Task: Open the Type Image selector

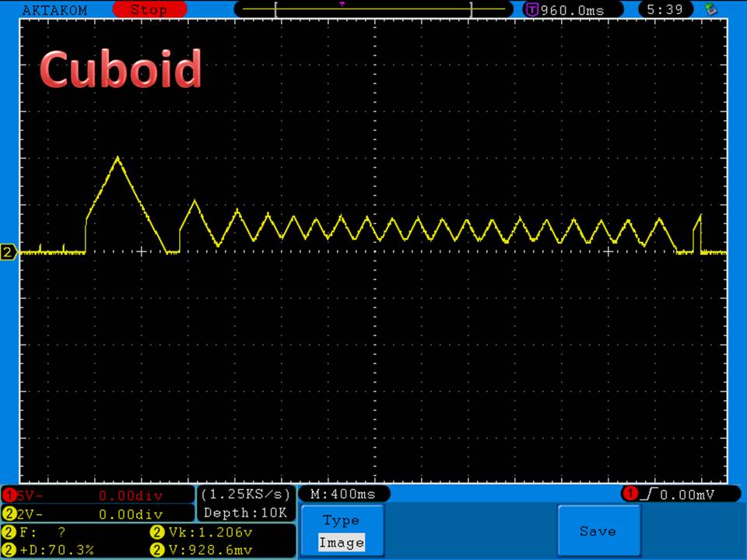Action: point(342,531)
